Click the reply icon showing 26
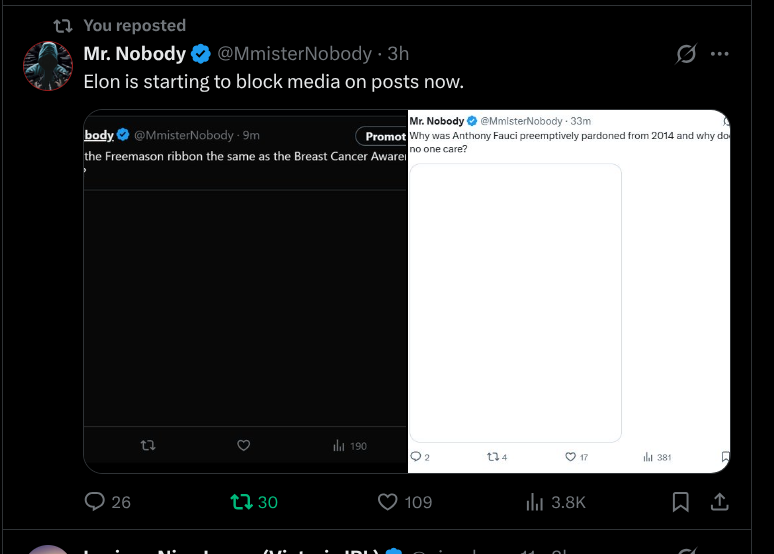The width and height of the screenshot is (774, 554). [x=96, y=501]
